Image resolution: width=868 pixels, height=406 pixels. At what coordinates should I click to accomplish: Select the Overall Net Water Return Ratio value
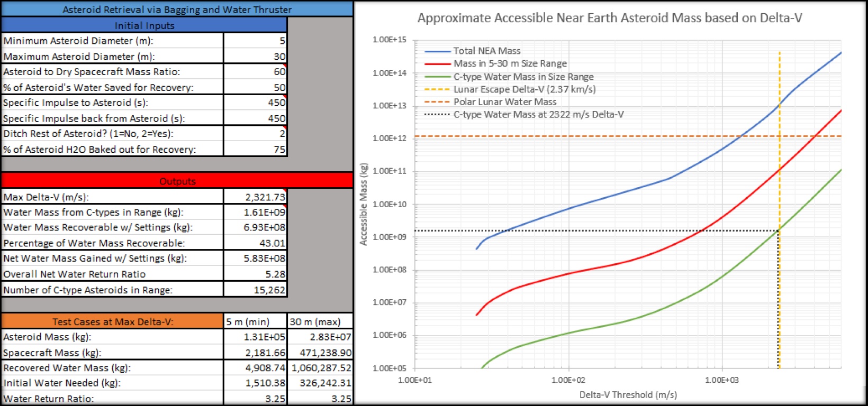(255, 274)
